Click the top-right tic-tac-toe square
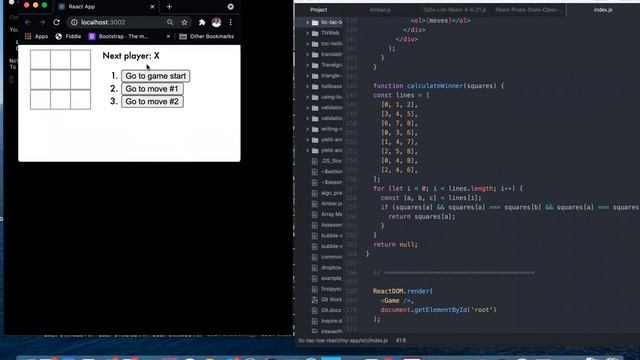640x360 pixels. tap(80, 60)
